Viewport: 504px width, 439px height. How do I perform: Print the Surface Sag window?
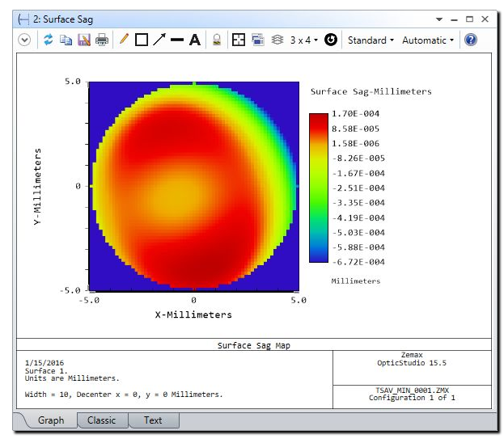[102, 40]
